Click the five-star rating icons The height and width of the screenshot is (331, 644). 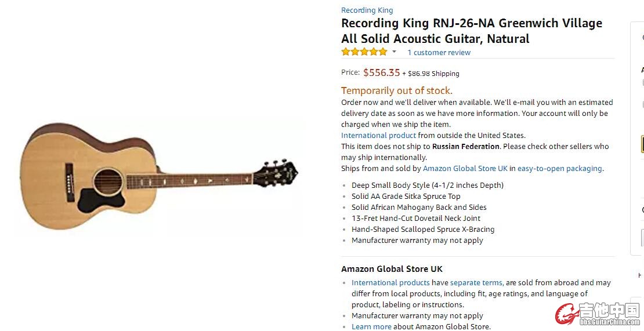(364, 52)
